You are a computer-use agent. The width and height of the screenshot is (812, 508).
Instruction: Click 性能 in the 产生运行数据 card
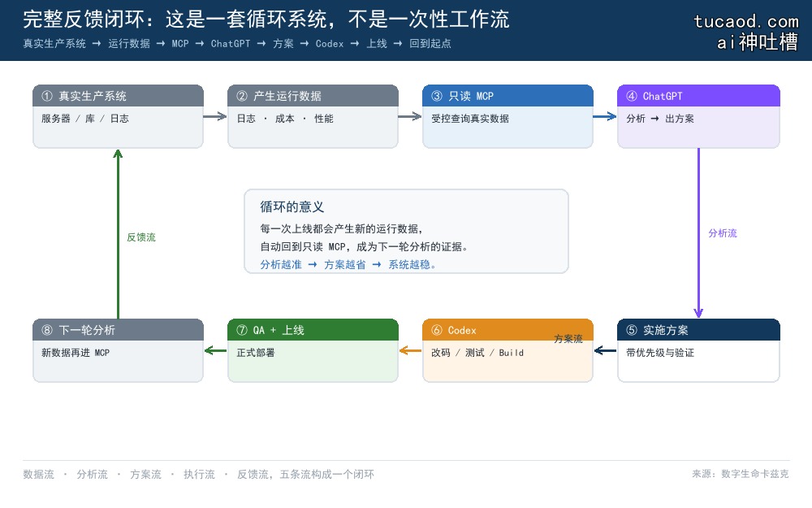coord(324,119)
